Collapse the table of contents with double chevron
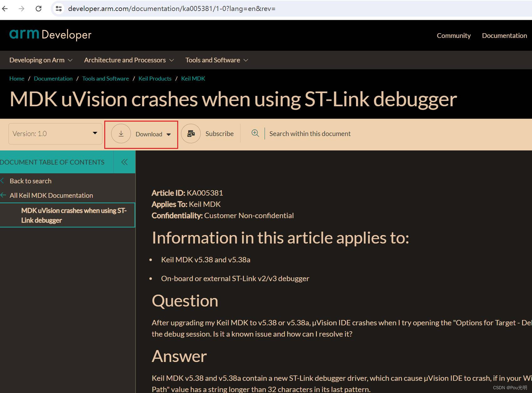532x393 pixels. 124,162
